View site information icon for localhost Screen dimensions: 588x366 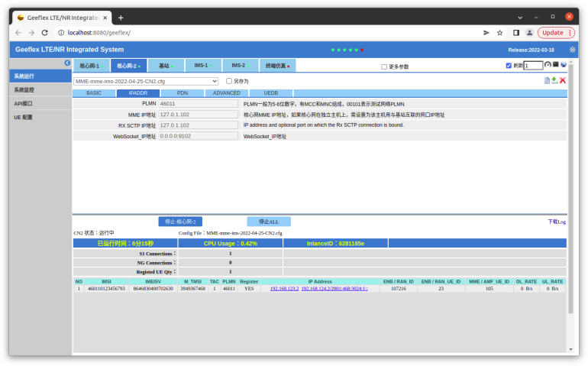click(61, 33)
